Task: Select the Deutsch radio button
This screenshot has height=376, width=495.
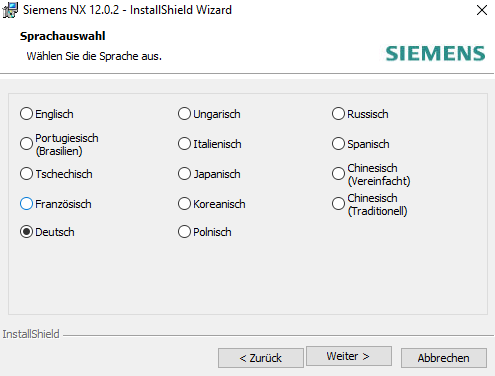Action: click(x=26, y=232)
